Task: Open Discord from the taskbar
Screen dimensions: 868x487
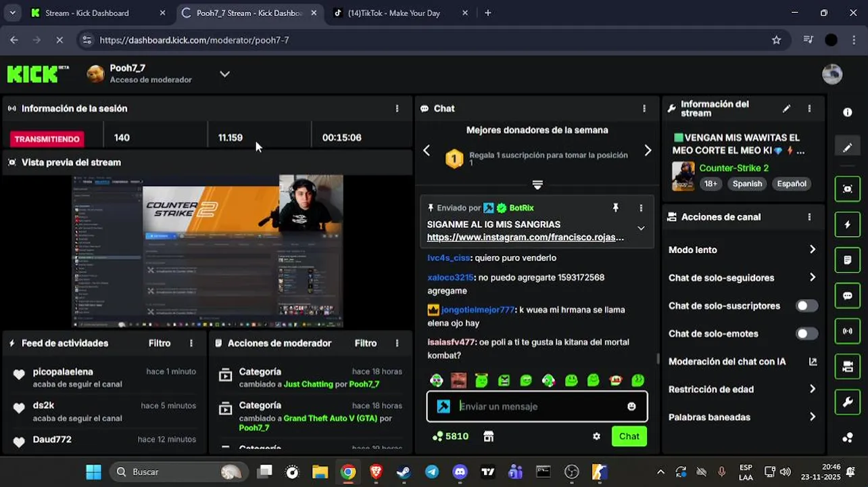Action: tap(460, 471)
